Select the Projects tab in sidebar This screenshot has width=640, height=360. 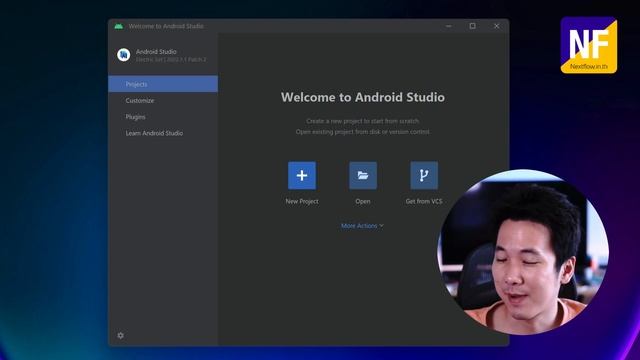point(163,84)
